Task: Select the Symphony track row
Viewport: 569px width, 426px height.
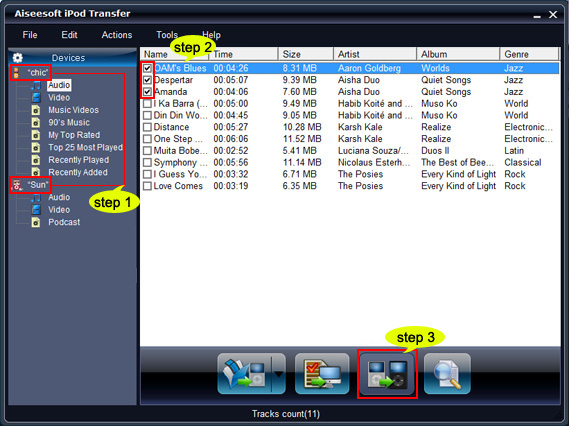Action: 350,162
